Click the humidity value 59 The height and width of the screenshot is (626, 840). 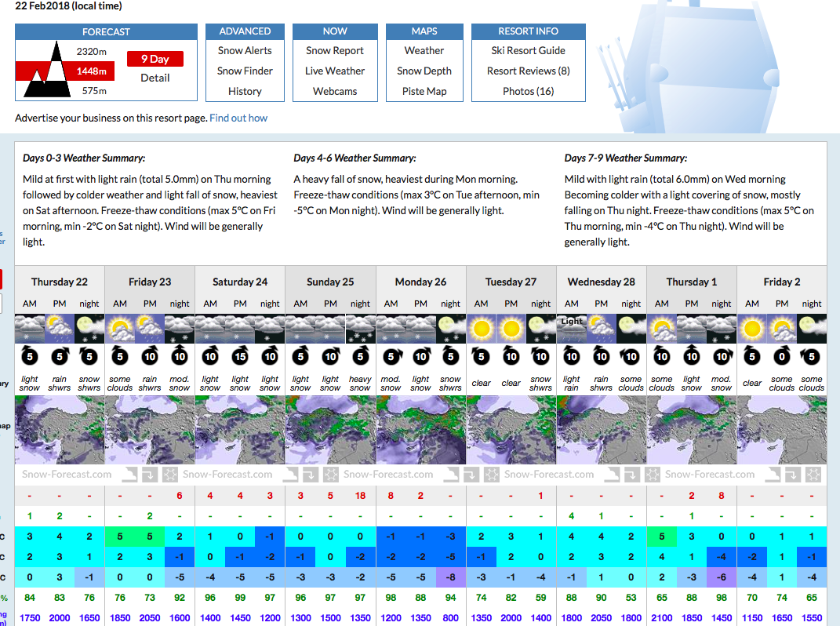point(541,598)
